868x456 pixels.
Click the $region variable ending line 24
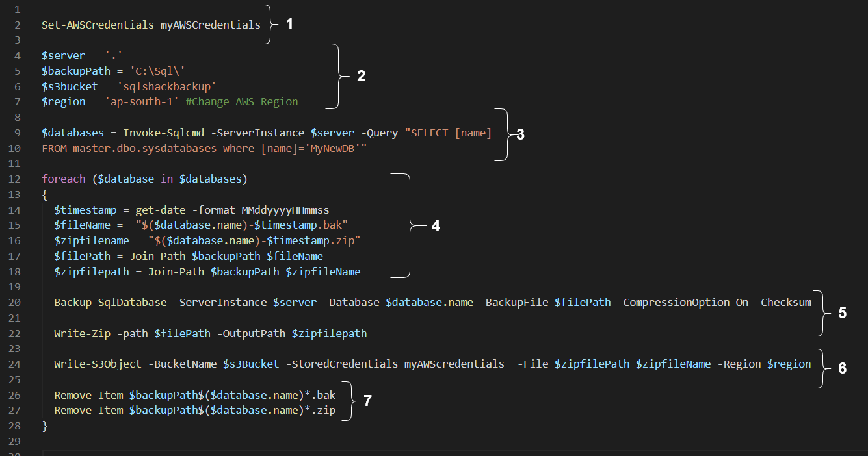pyautogui.click(x=789, y=364)
